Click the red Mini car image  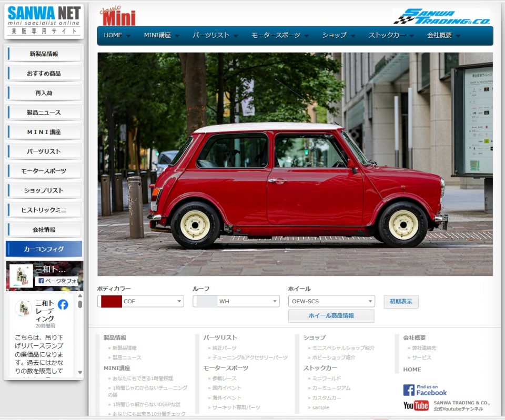(295, 164)
